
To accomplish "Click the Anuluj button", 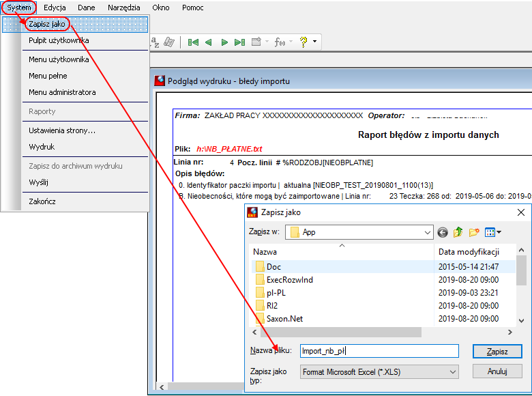I will (x=497, y=371).
